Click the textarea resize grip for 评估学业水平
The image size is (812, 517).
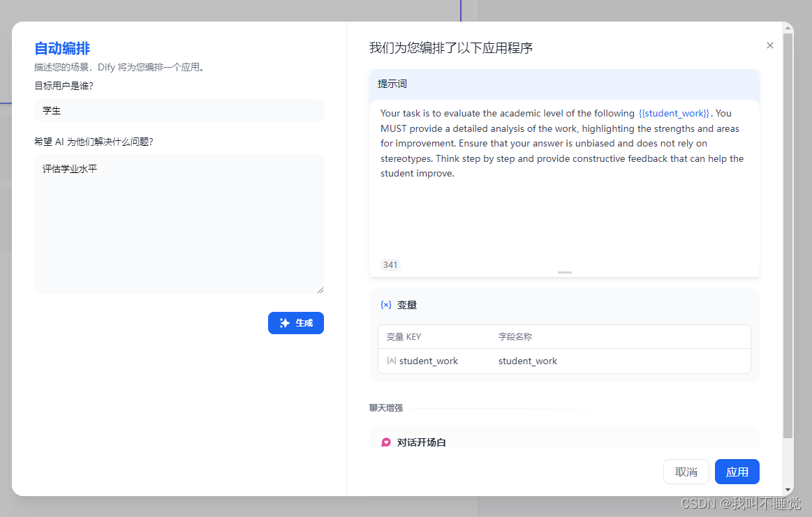tap(320, 290)
